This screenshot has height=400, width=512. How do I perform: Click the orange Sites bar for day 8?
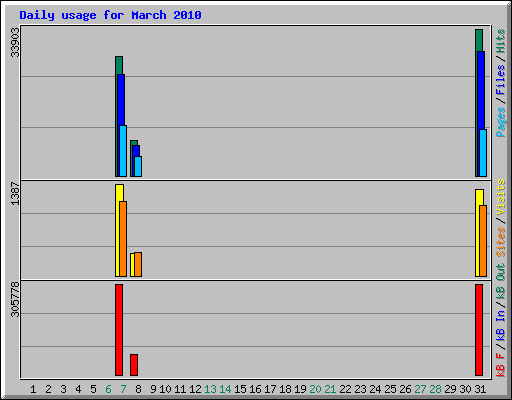(x=138, y=264)
